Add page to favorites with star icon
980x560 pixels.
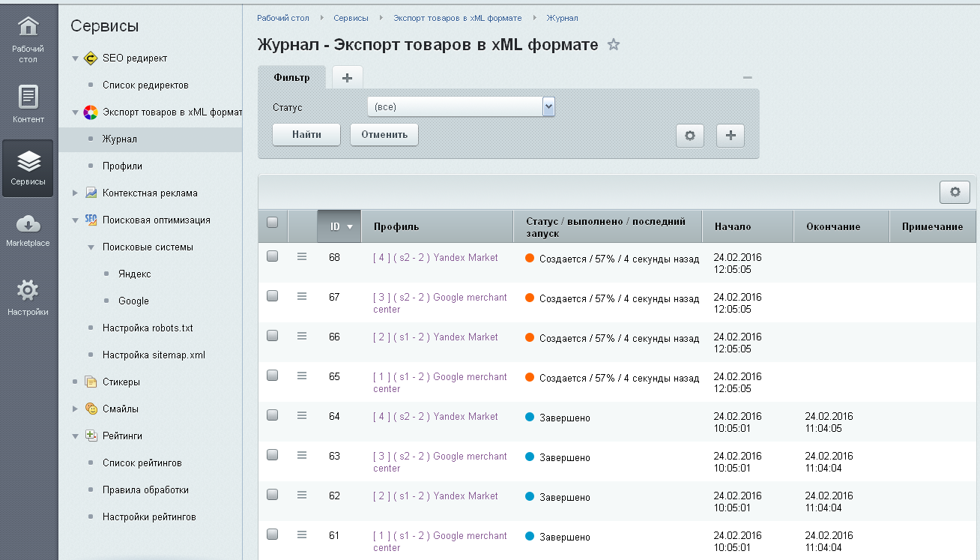[x=614, y=45]
